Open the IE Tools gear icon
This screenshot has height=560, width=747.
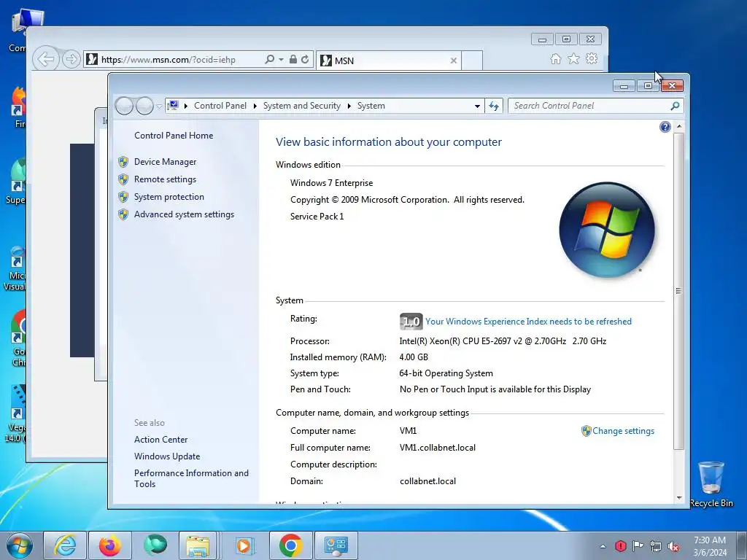592,58
